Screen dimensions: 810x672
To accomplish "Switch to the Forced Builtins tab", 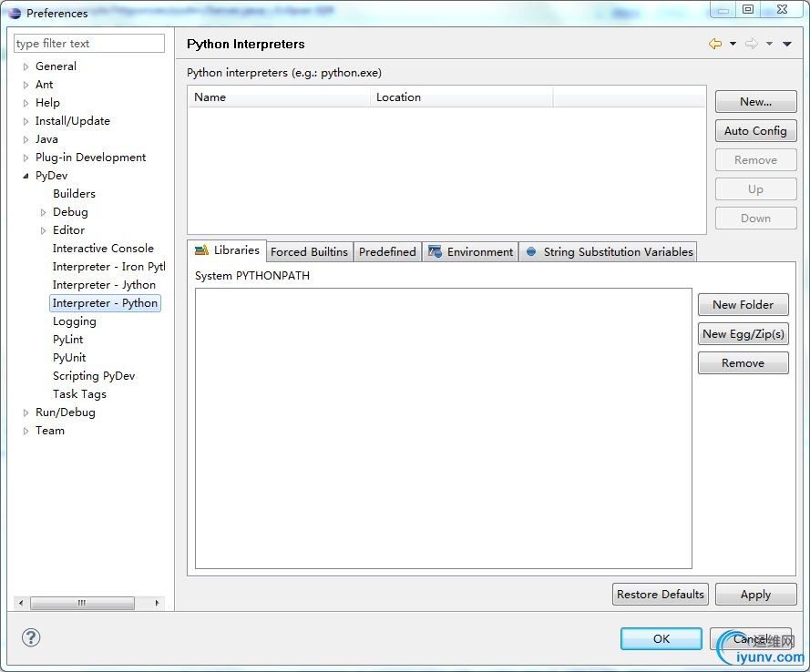I will click(310, 252).
